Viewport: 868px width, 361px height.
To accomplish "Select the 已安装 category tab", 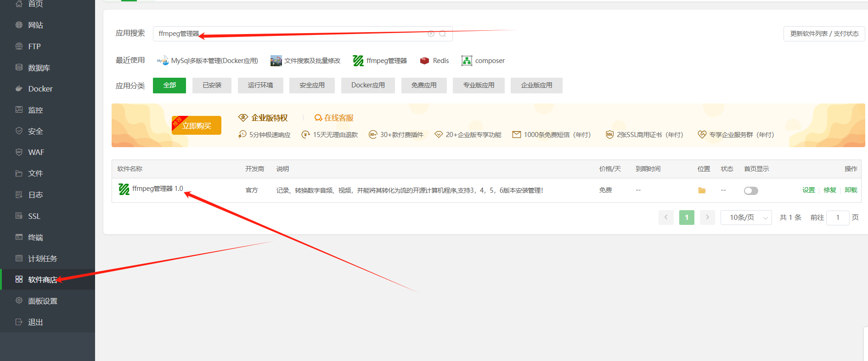I will coord(212,86).
